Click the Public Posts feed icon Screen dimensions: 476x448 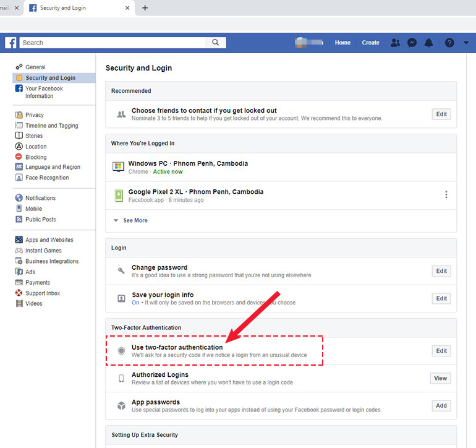pyautogui.click(x=19, y=219)
